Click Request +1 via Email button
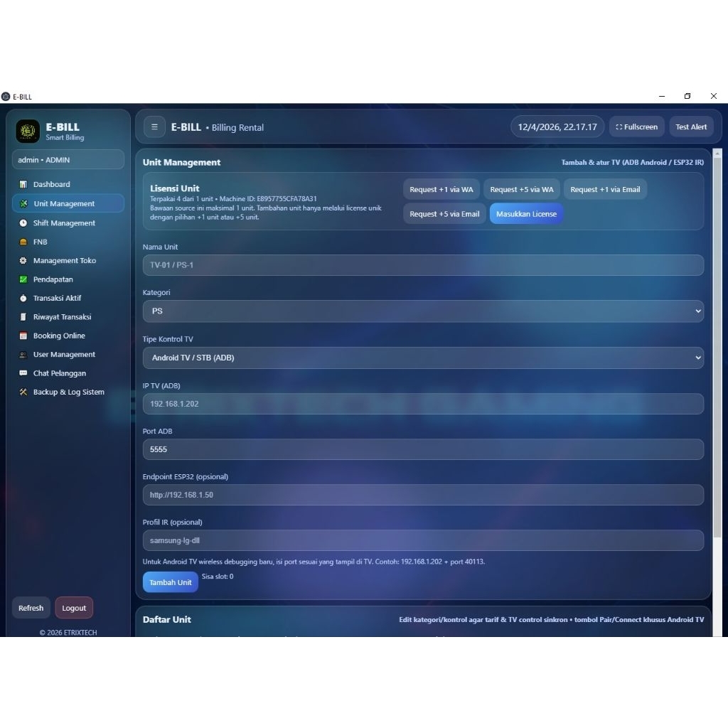This screenshot has height=728, width=728. [605, 189]
